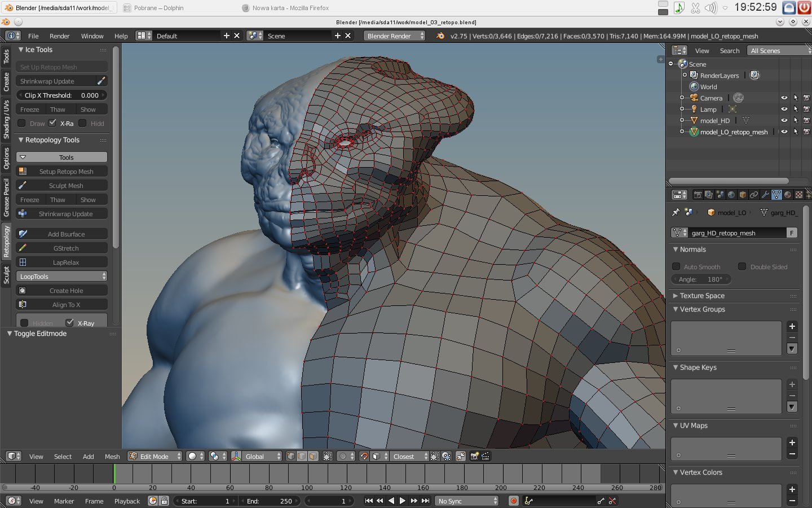
Task: Select edge select mode icon
Action: 302,456
